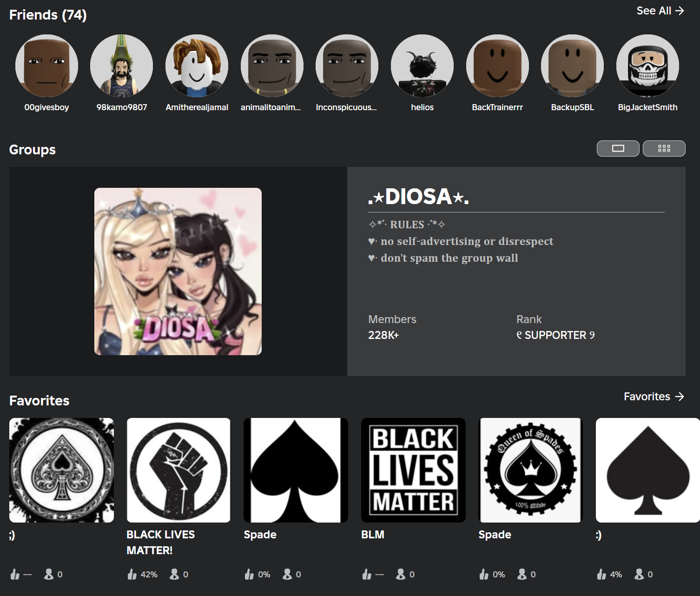This screenshot has width=700, height=596.
Task: Open helios friend avatar
Action: [x=422, y=66]
